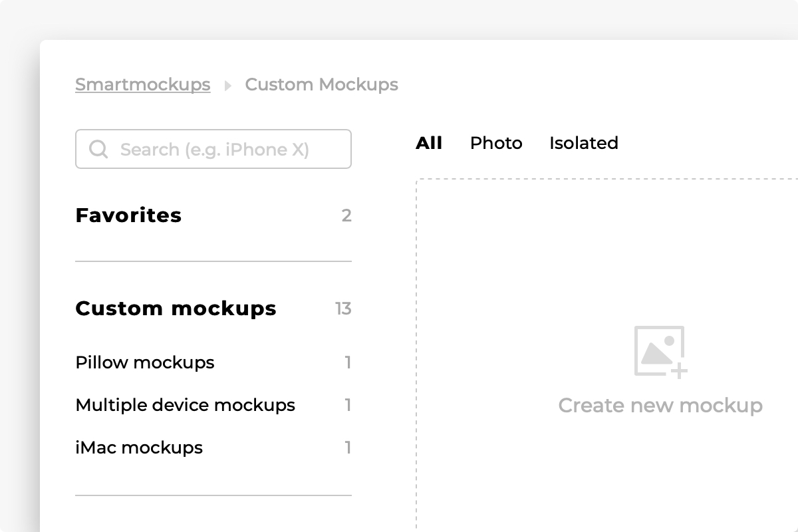Click the Favorites count badge 2
Image resolution: width=798 pixels, height=532 pixels.
346,215
